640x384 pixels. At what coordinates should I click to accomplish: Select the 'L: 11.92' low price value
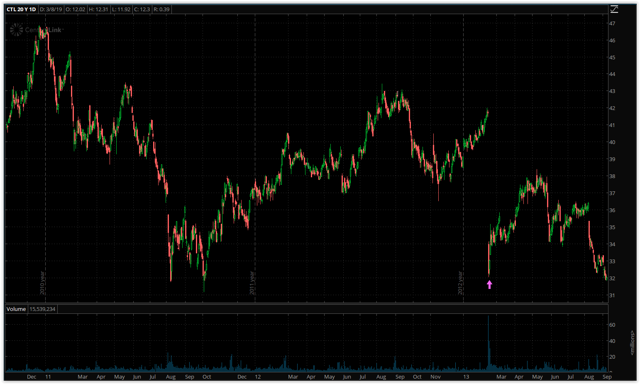[121, 9]
